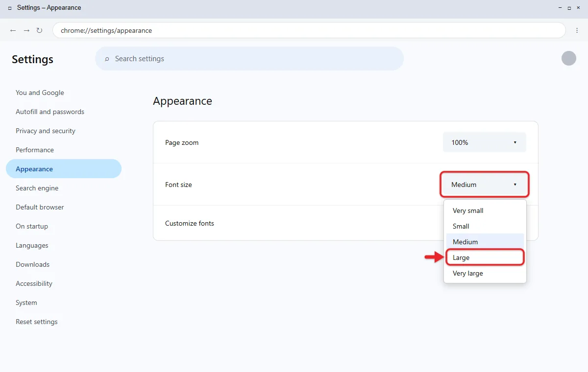Open the Page zoom dropdown

tap(485, 142)
